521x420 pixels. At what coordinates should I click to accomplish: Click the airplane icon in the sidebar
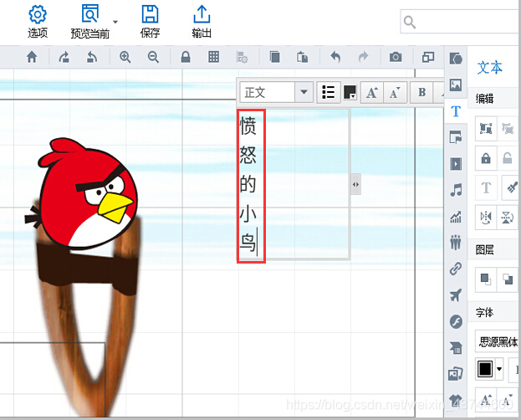point(456,295)
